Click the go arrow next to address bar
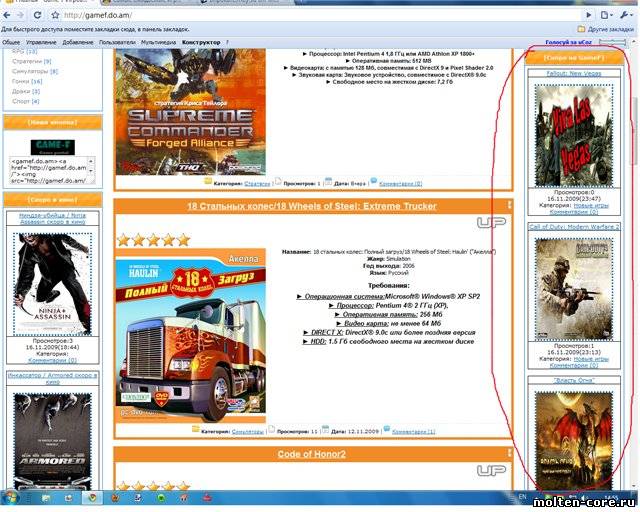 (589, 15)
